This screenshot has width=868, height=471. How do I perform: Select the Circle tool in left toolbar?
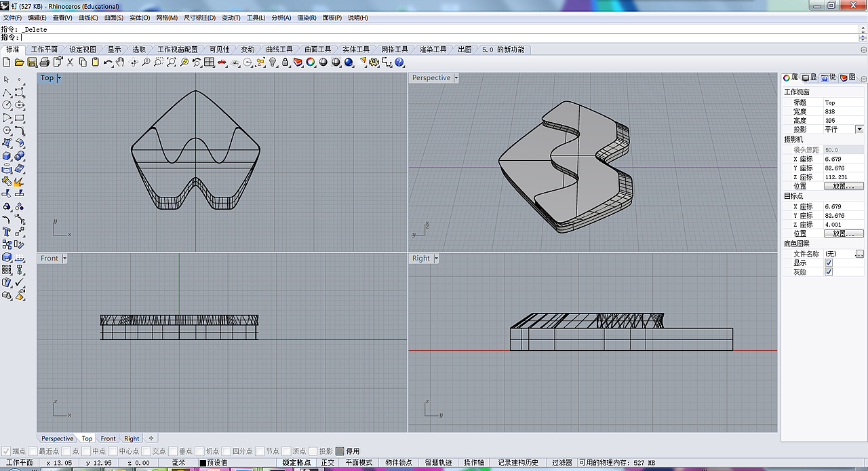[7, 105]
